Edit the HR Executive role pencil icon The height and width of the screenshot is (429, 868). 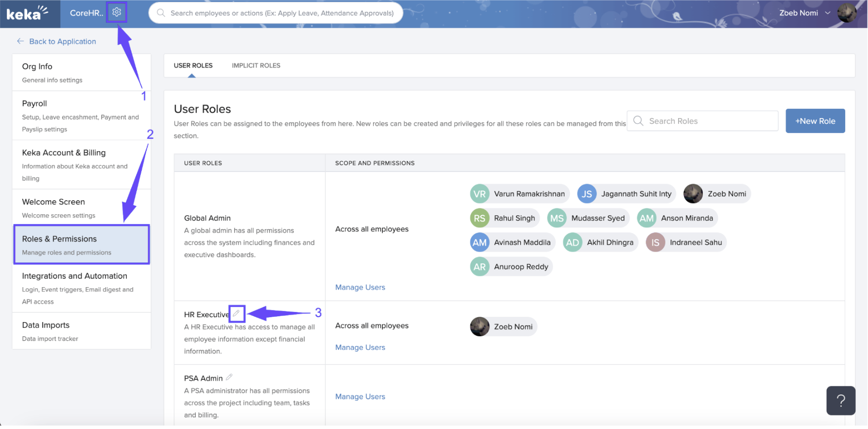click(237, 314)
